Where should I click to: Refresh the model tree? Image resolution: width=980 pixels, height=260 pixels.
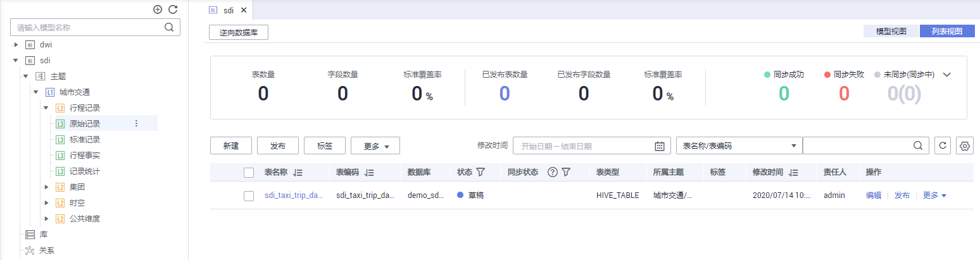173,9
